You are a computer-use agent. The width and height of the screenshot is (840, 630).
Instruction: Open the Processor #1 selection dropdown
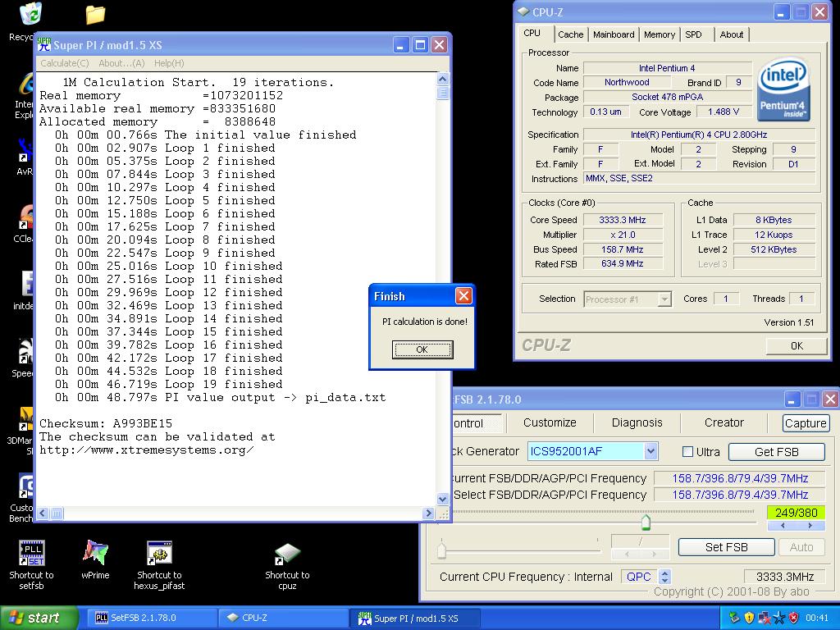pos(664,299)
